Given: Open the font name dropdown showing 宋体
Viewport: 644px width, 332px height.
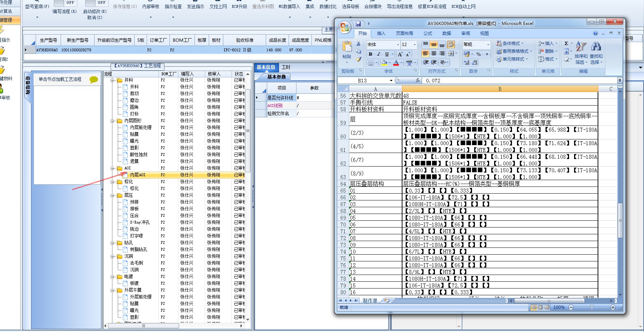Looking at the screenshot, I should coord(398,45).
